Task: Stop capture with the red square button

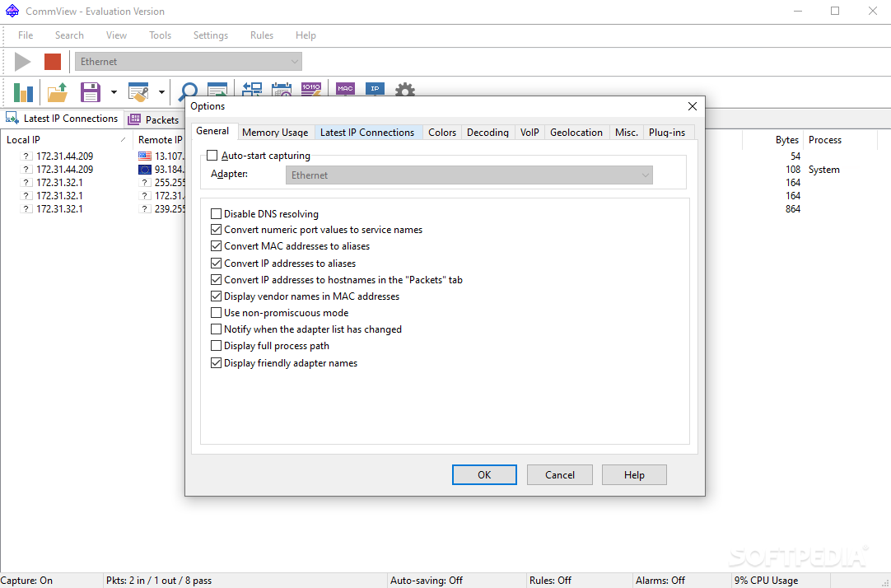Action: pyautogui.click(x=53, y=62)
